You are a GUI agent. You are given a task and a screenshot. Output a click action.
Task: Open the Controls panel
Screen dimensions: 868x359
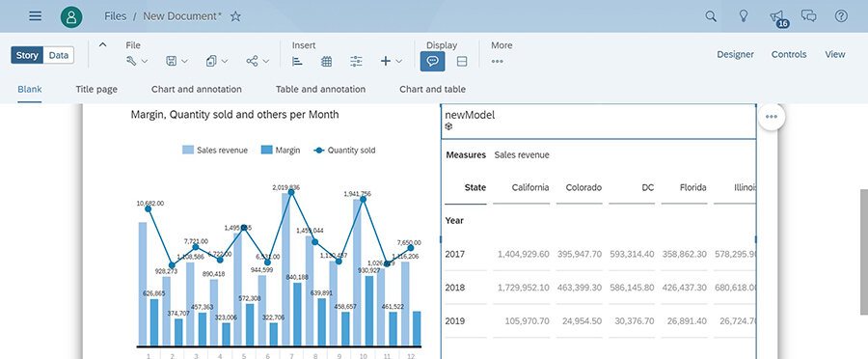click(789, 54)
